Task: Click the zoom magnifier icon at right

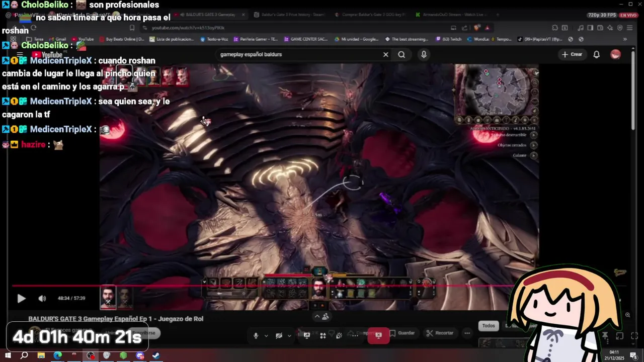Action: pos(627,315)
